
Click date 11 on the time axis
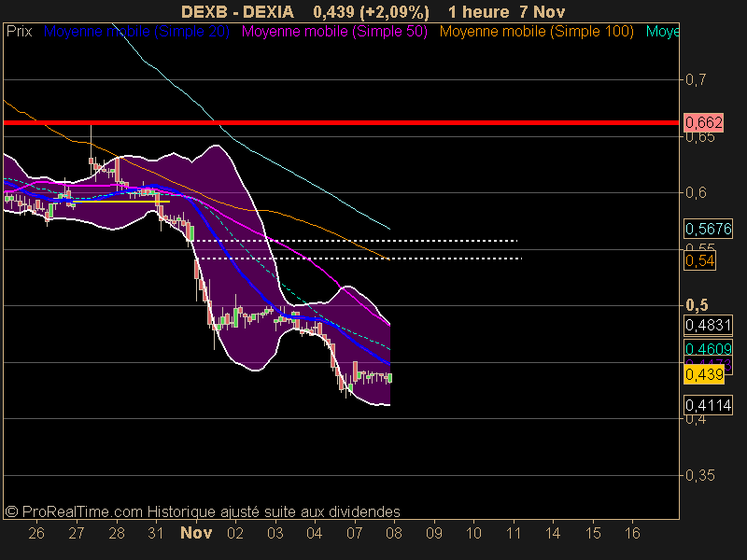(513, 533)
